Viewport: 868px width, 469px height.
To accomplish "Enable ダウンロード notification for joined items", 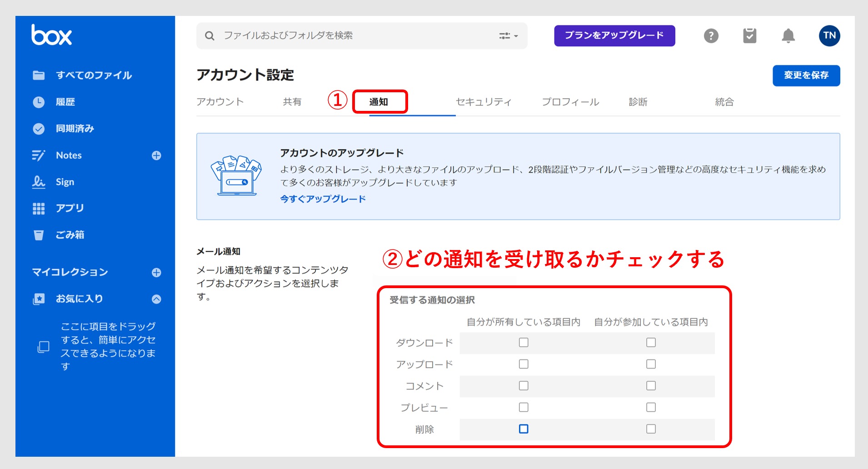I will coord(651,343).
